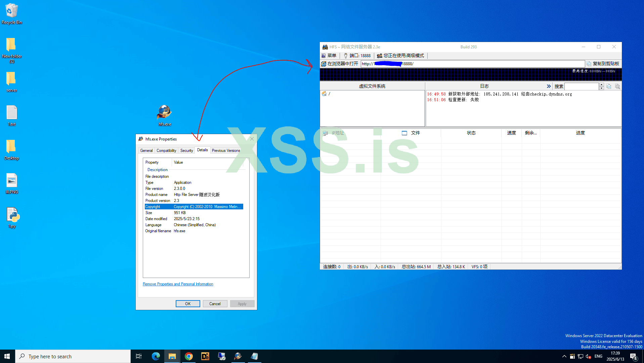Click the 进度 column header
Screen dimensions: 644x363
[x=581, y=133]
